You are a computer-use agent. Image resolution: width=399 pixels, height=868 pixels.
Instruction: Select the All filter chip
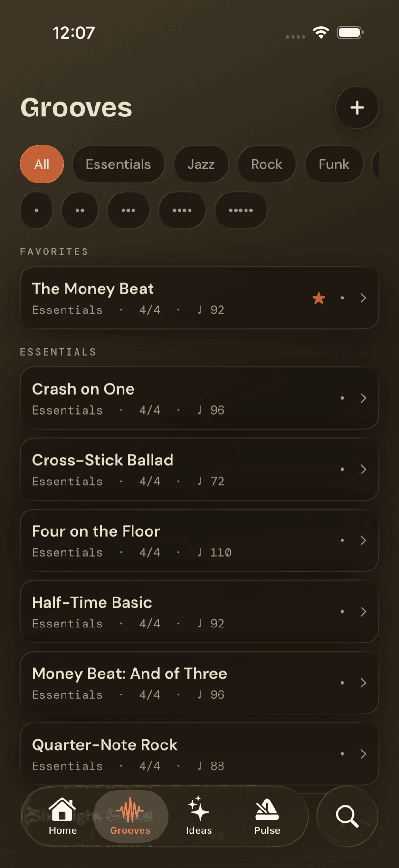[x=42, y=164]
